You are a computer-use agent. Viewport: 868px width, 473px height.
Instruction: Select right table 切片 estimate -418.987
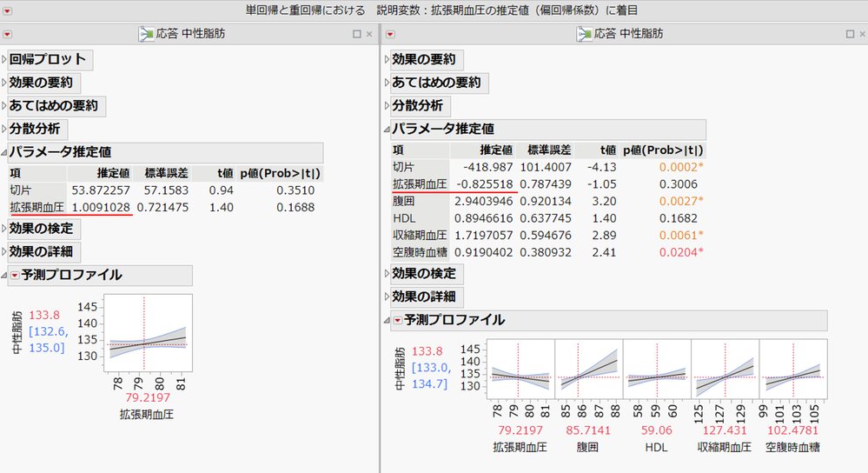488,167
